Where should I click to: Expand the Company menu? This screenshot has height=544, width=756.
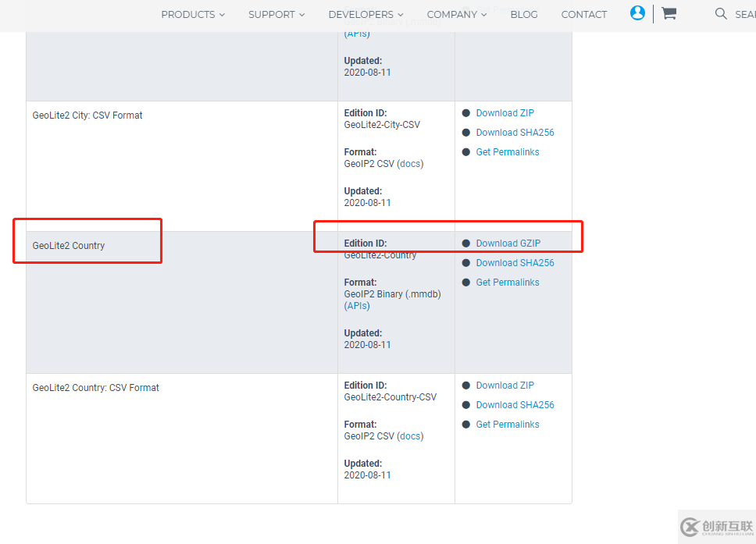click(x=457, y=15)
